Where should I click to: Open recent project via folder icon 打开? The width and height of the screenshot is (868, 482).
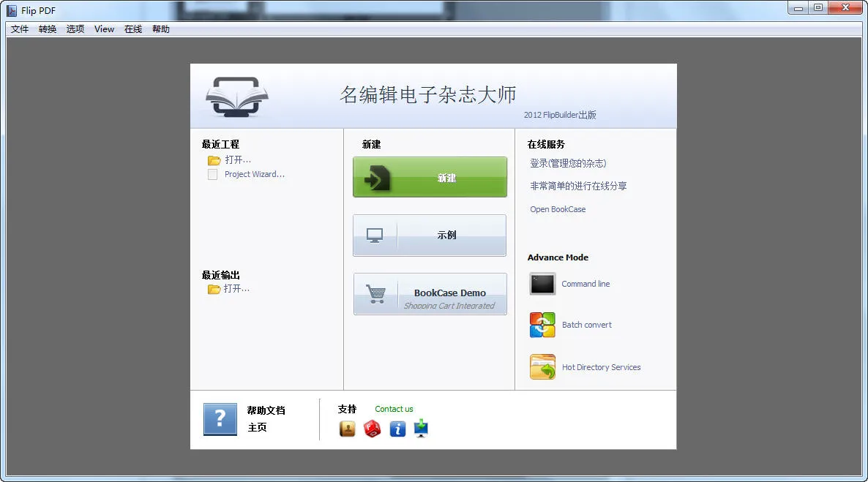214,160
